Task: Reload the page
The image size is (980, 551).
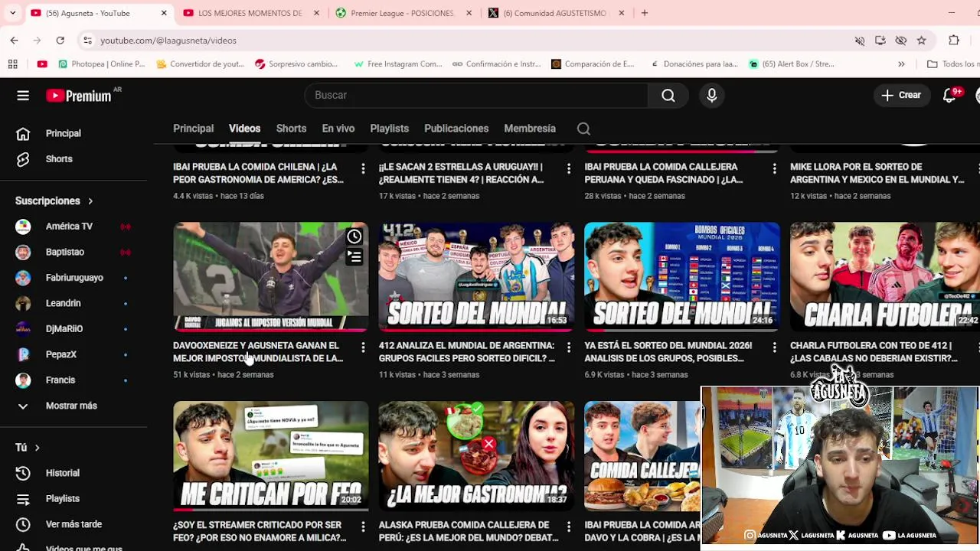Action: point(60,40)
